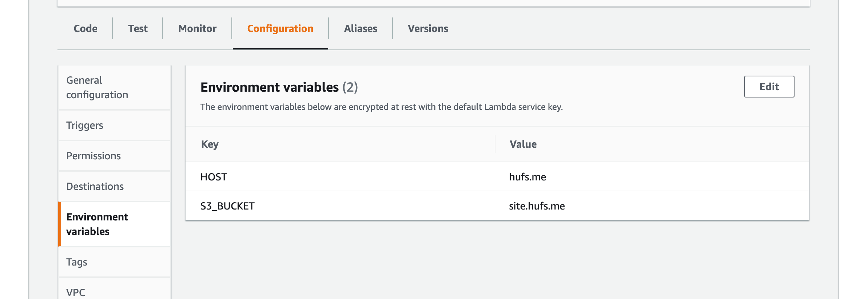This screenshot has width=868, height=299.
Task: Click the Key column header
Action: click(210, 144)
